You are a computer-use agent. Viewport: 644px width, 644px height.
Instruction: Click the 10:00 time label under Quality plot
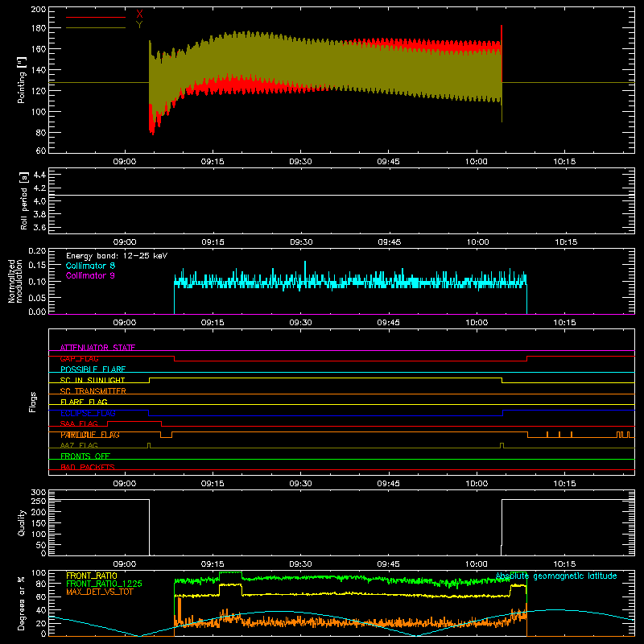click(477, 564)
